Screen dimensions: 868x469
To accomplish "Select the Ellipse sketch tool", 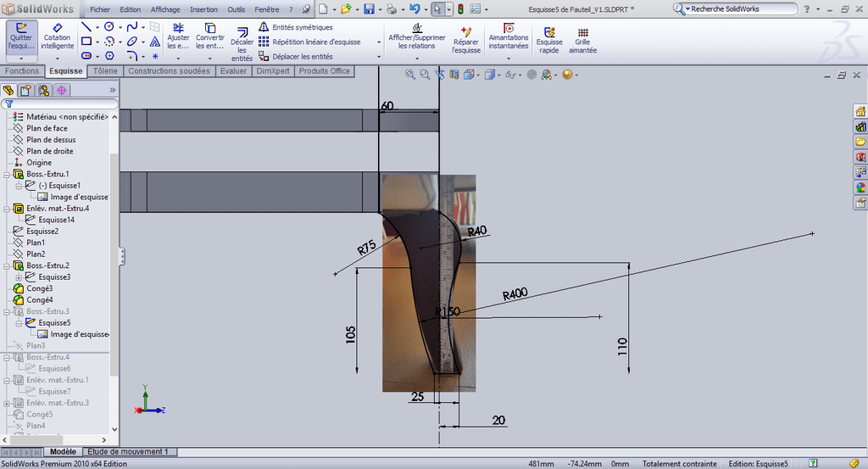I will pos(132,42).
